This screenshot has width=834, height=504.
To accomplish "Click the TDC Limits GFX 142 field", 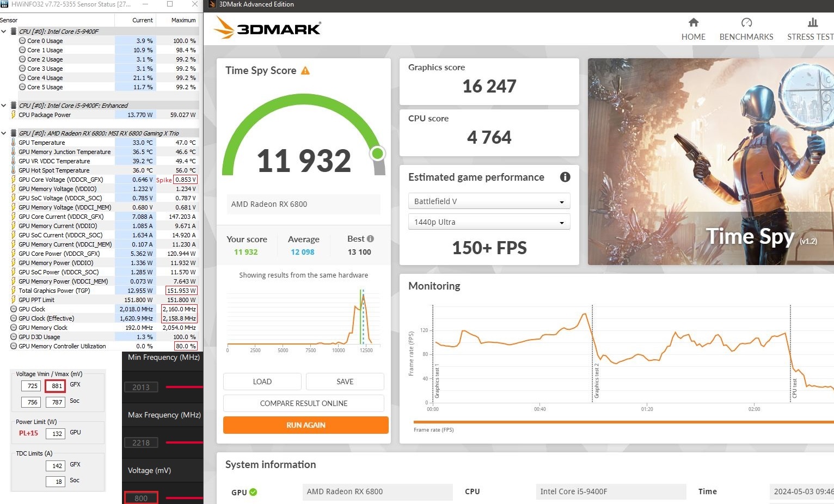I will (x=55, y=466).
